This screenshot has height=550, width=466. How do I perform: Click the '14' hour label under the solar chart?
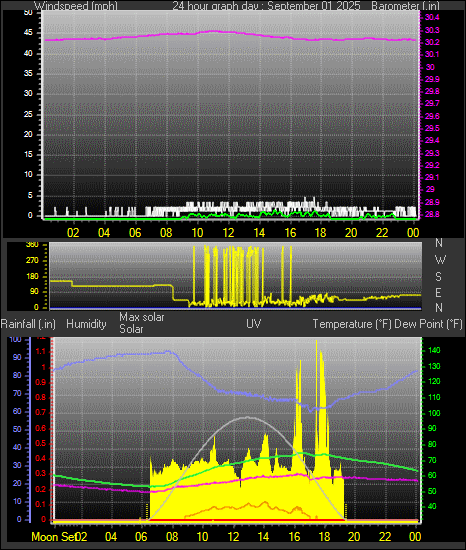[x=263, y=537]
